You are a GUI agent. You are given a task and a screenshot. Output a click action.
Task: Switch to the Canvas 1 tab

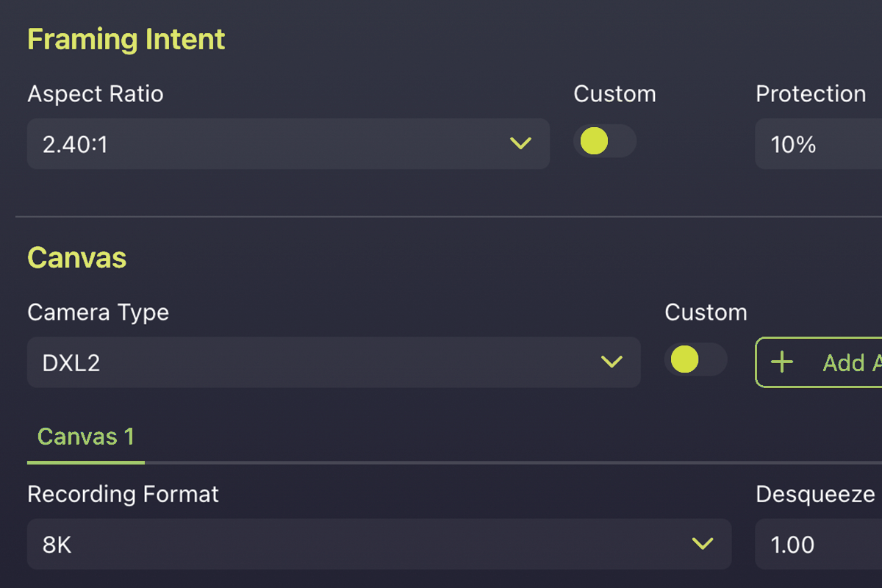point(86,437)
